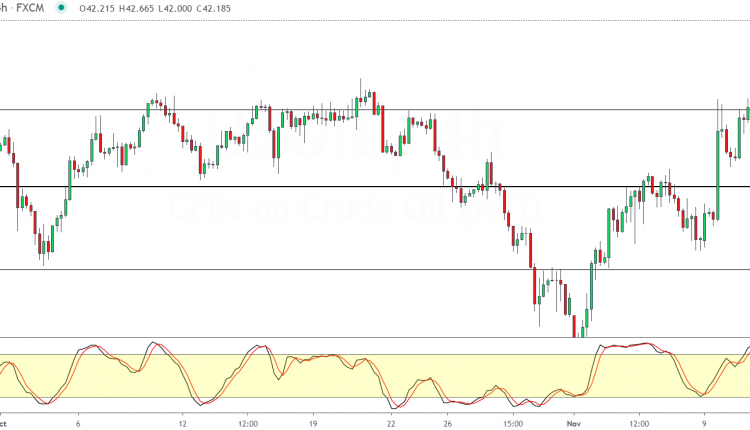
Task: Click the time axis label 6
Action: tap(78, 424)
